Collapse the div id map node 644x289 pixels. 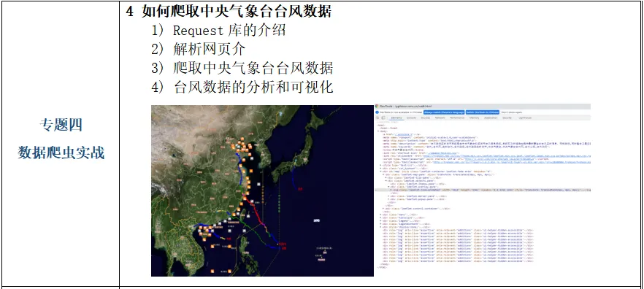coord(380,172)
